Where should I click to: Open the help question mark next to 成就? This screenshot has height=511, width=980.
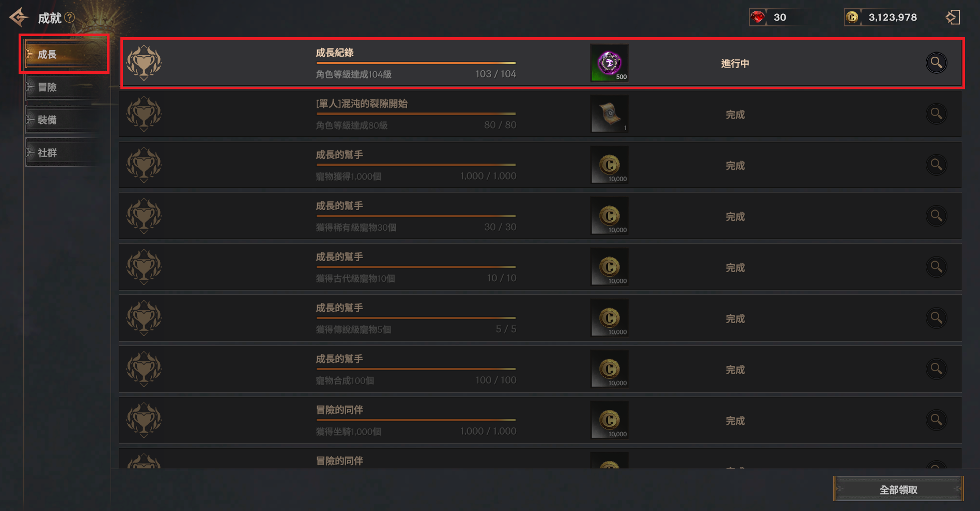pos(70,18)
